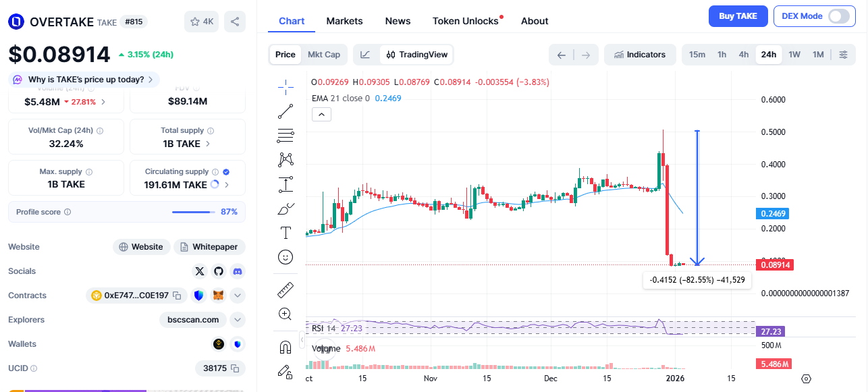Viewport: 868px width, 392px height.
Task: Collapse the chart legend with up arrow
Action: pos(321,114)
